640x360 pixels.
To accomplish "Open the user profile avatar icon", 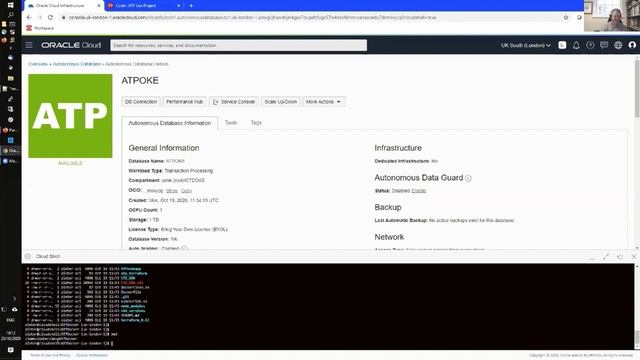I will tap(632, 45).
